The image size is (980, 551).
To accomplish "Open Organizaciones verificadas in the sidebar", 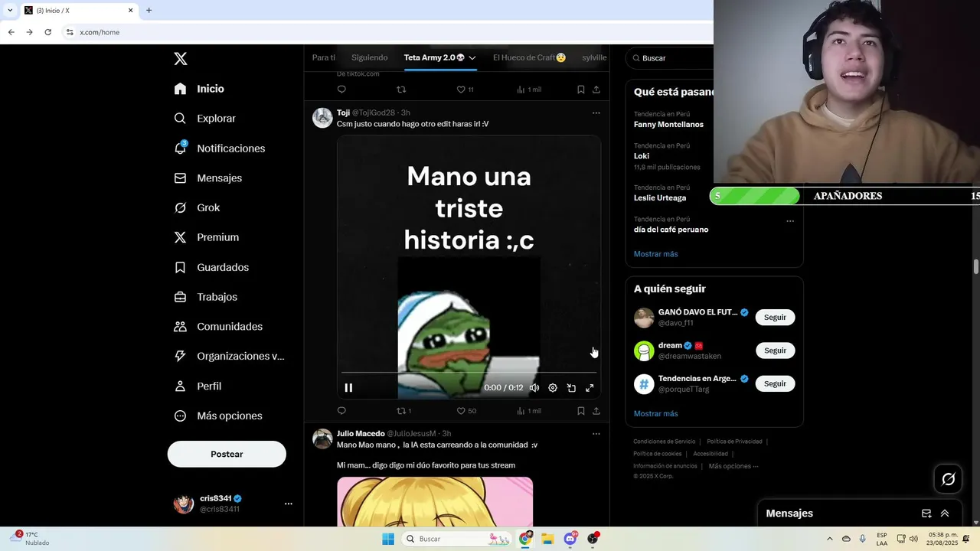I will (229, 356).
